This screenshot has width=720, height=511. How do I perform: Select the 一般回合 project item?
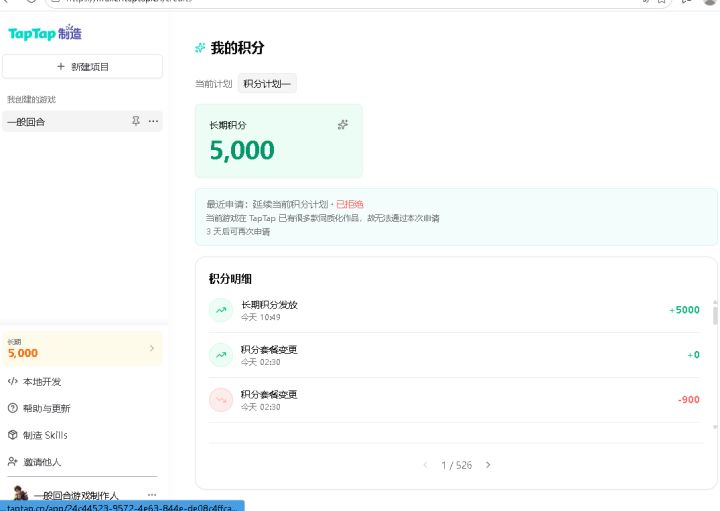coord(83,122)
